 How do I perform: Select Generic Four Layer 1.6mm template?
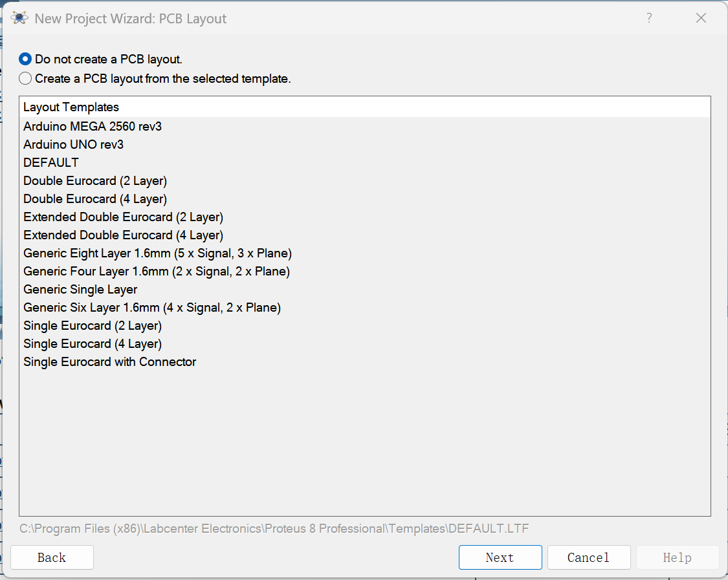(157, 271)
